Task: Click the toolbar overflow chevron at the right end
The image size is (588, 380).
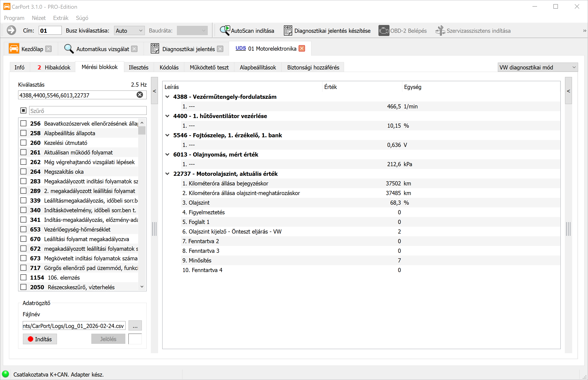Action: pos(584,31)
